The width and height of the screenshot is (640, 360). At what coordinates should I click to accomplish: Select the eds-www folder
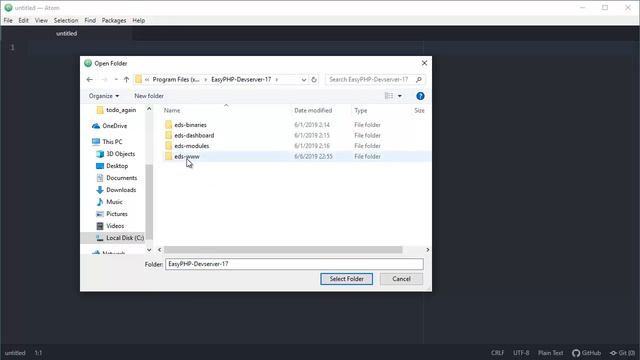[x=187, y=156]
